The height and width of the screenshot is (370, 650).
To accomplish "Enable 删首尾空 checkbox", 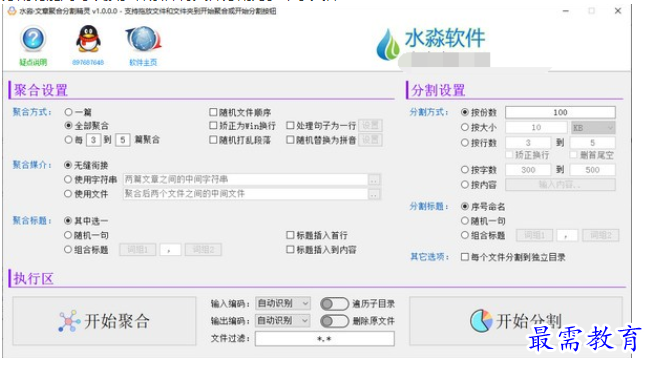I will (574, 155).
